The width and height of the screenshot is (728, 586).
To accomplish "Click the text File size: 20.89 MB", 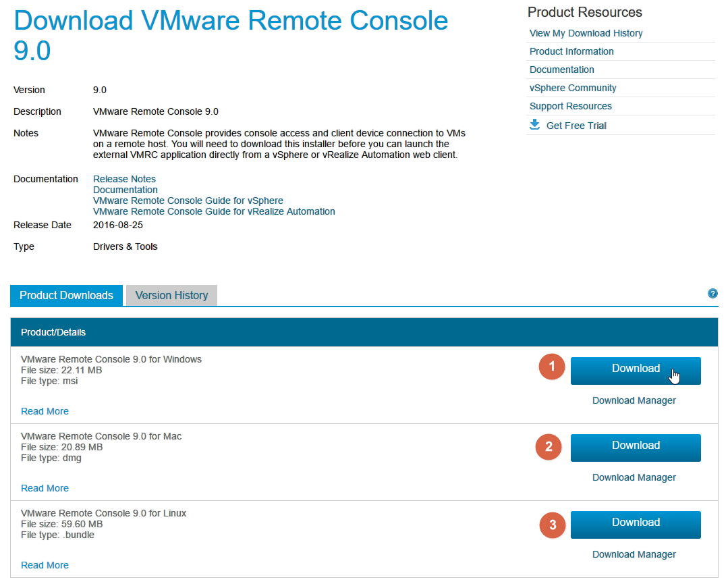I will pos(62,447).
